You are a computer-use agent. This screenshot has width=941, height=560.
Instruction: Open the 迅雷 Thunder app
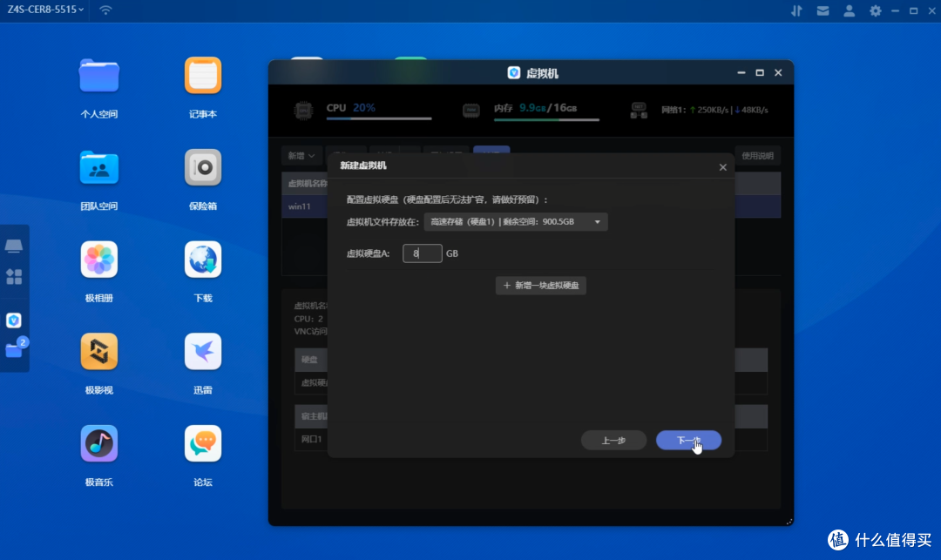[203, 351]
